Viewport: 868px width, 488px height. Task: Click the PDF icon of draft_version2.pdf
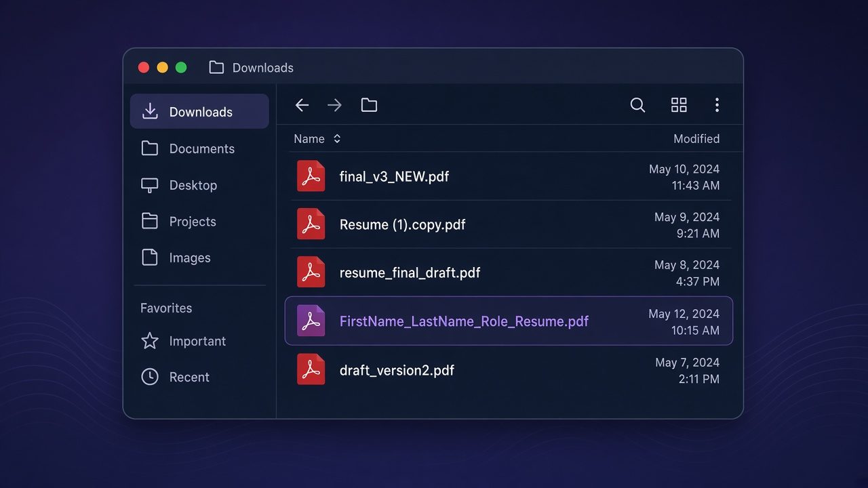[x=311, y=369]
